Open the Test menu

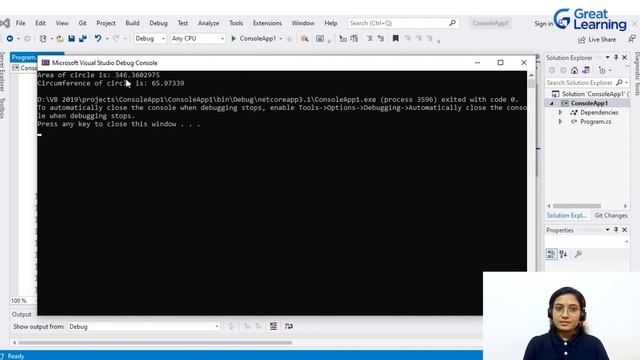click(x=183, y=23)
